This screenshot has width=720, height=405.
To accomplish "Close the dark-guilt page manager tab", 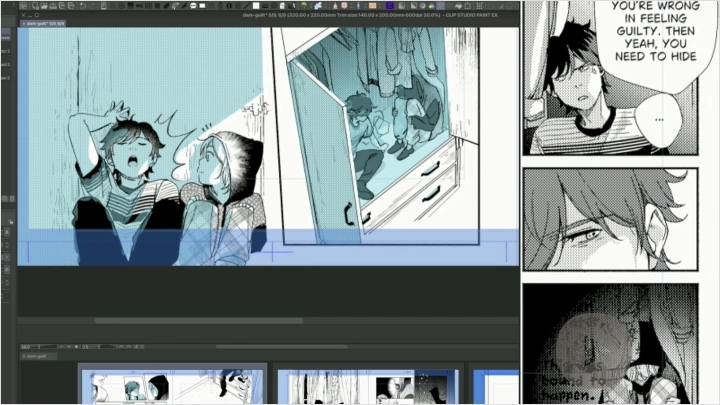I will pos(24,356).
